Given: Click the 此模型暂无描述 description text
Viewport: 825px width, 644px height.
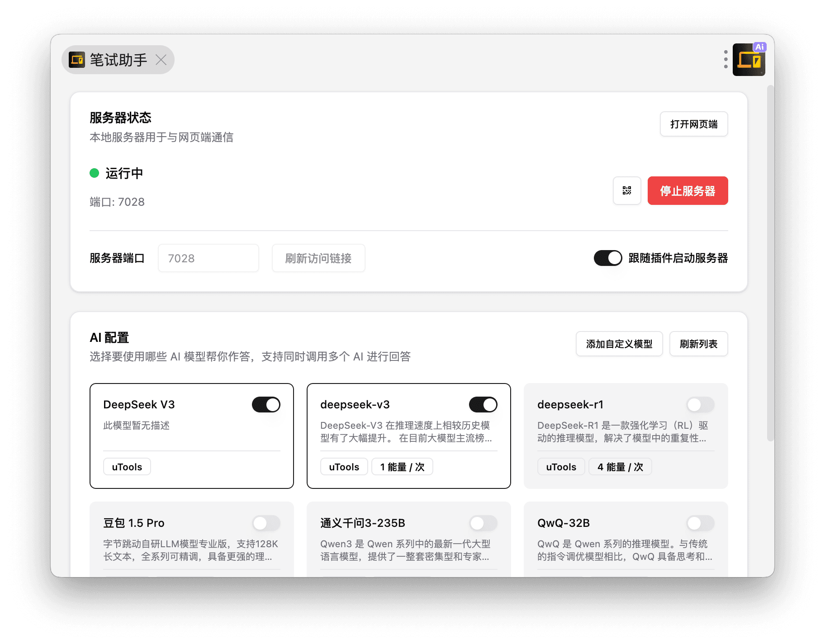Looking at the screenshot, I should click(x=137, y=425).
